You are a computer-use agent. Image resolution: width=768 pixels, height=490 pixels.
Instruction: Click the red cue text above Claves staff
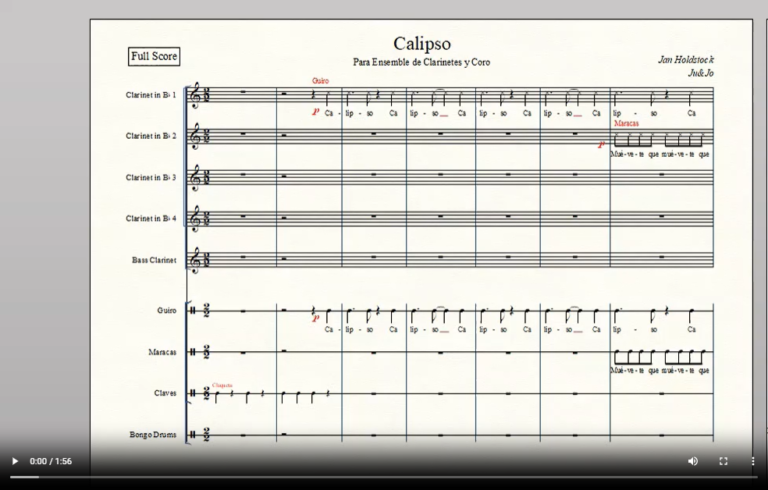[222, 386]
